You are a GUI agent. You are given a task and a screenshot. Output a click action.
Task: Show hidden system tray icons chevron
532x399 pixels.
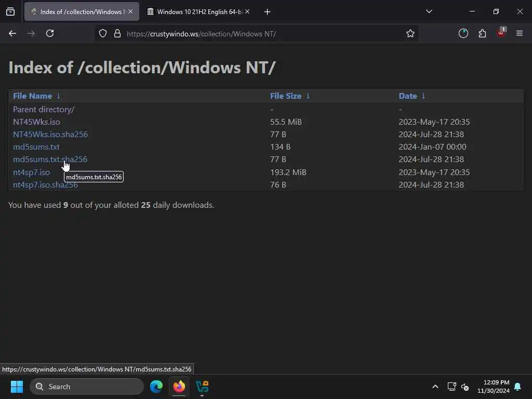[x=435, y=387]
